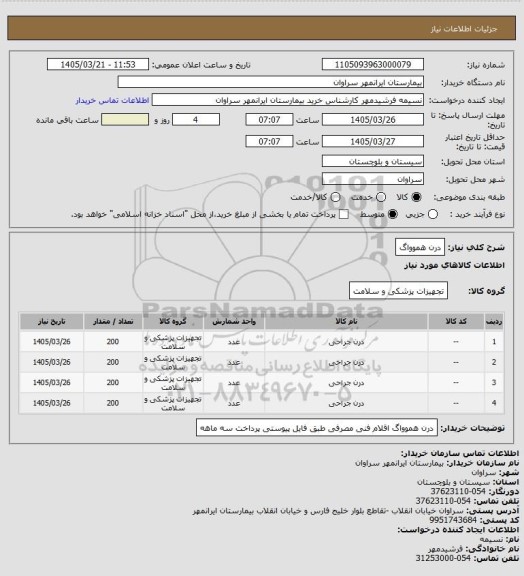Click the response deadline date 1405/03/26 field
Image resolution: width=524 pixels, height=576 pixels.
(x=373, y=120)
